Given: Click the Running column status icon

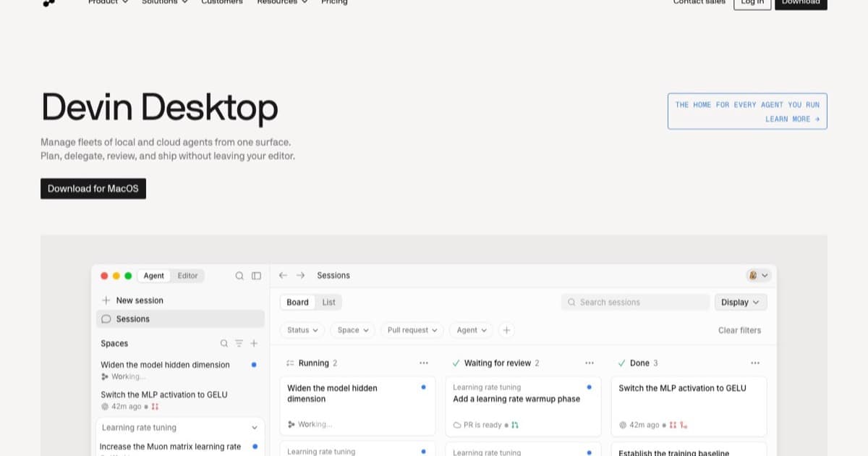Looking at the screenshot, I should click(290, 363).
